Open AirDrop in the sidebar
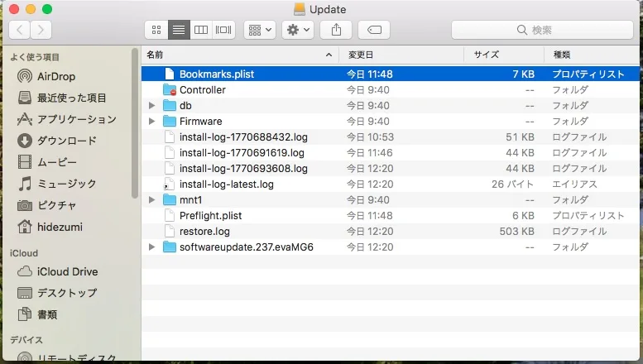643x364 pixels. click(55, 76)
